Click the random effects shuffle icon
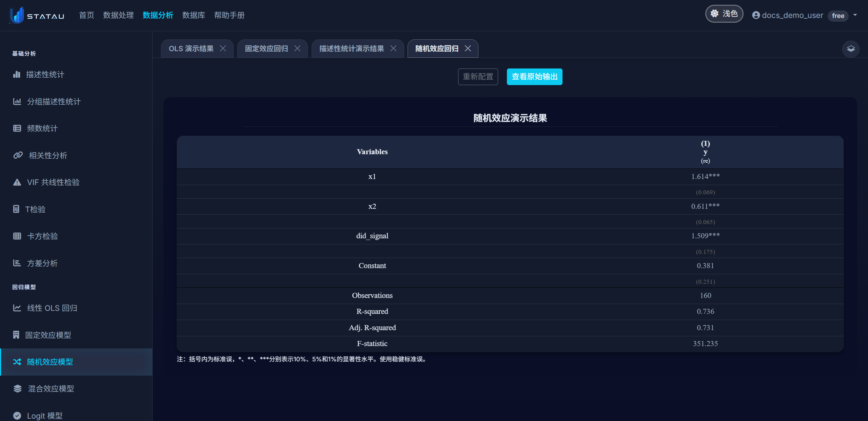This screenshot has width=868, height=421. tap(17, 362)
